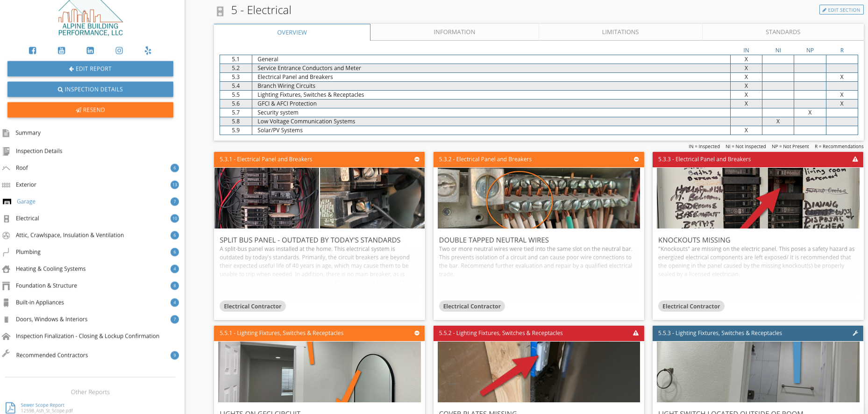868x414 pixels.
Task: Open Inspection Details button
Action: coord(90,89)
